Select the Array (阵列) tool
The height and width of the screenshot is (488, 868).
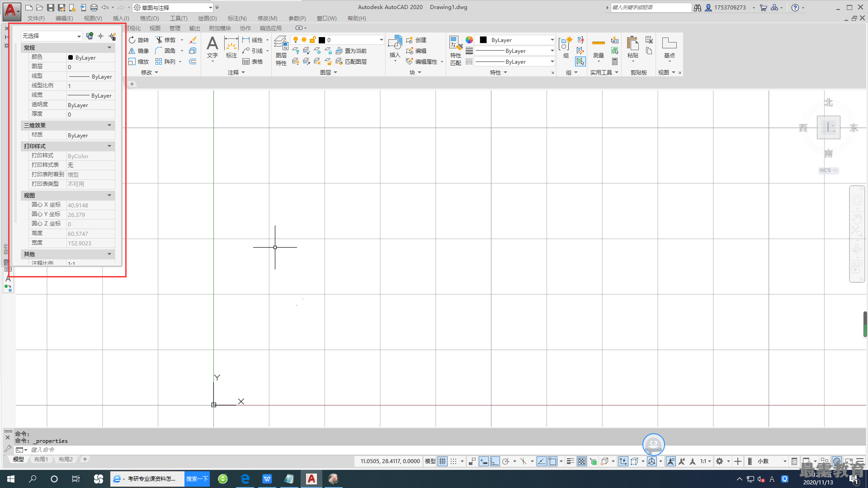click(165, 61)
